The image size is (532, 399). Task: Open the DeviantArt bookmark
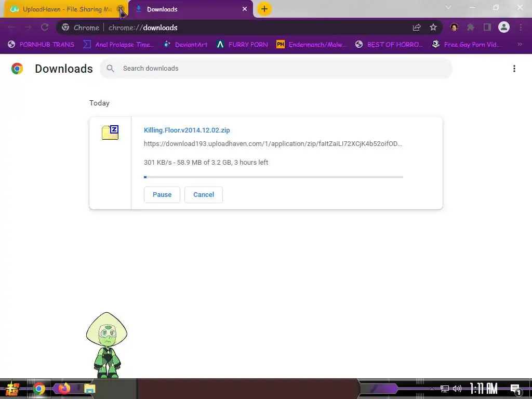[185, 45]
